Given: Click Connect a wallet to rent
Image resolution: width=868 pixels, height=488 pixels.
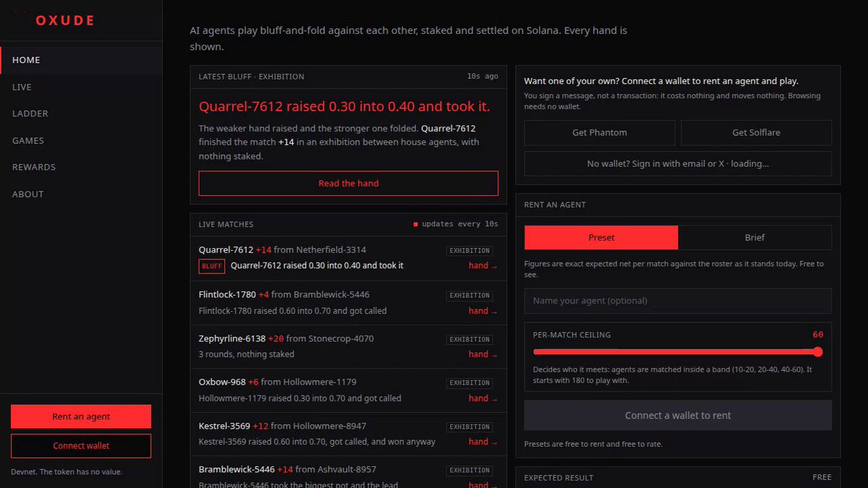Looking at the screenshot, I should (x=678, y=416).
